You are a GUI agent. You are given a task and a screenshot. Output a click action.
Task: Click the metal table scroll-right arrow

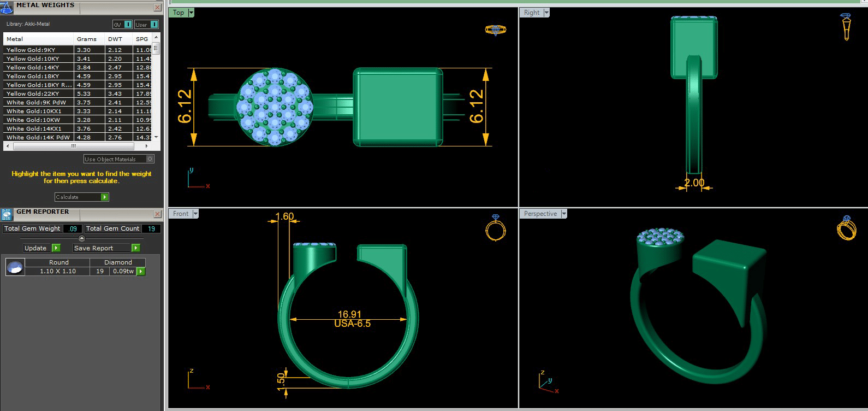pos(146,146)
